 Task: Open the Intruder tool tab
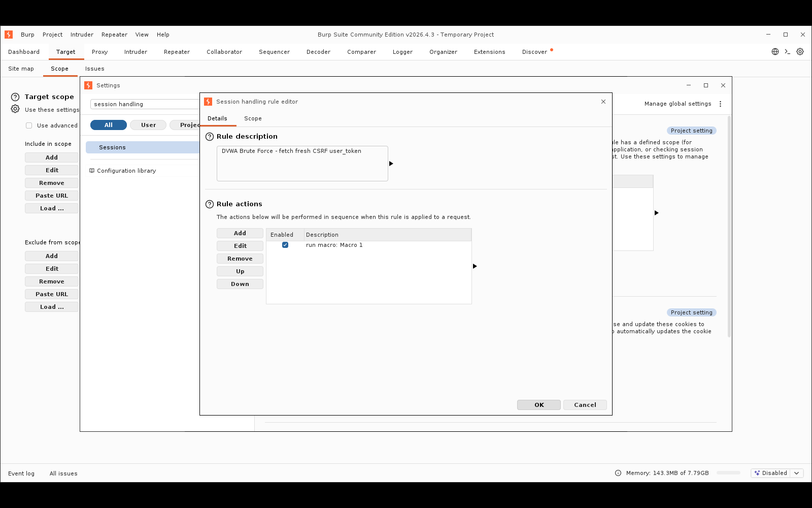coord(136,52)
